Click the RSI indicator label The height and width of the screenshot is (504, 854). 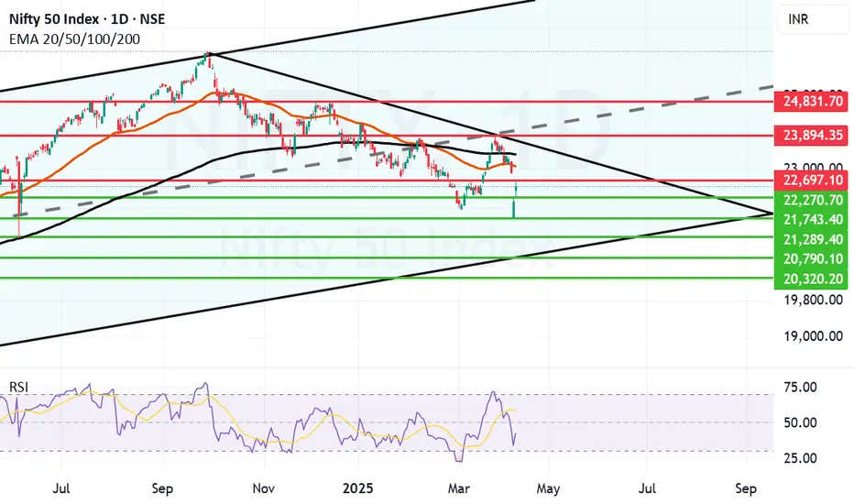[x=19, y=388]
